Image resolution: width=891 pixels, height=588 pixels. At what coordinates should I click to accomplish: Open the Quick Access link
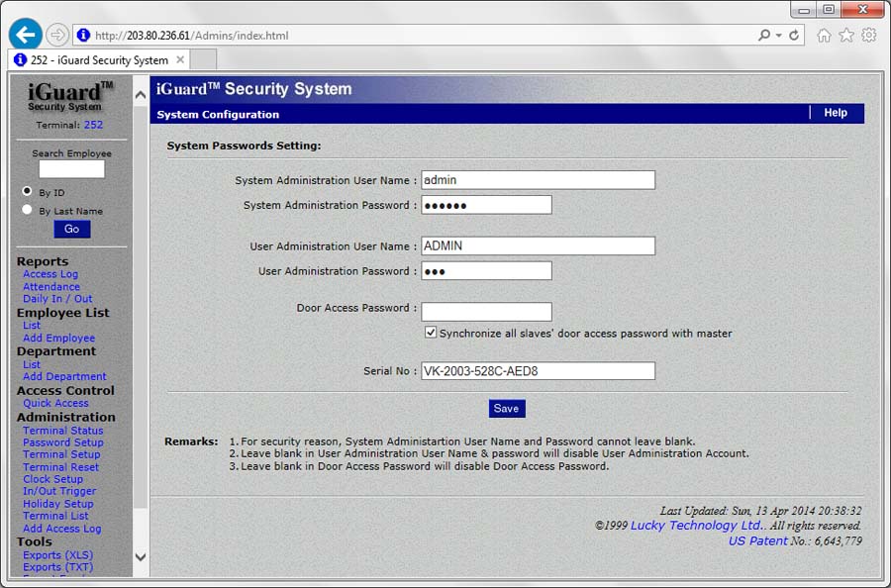point(55,403)
